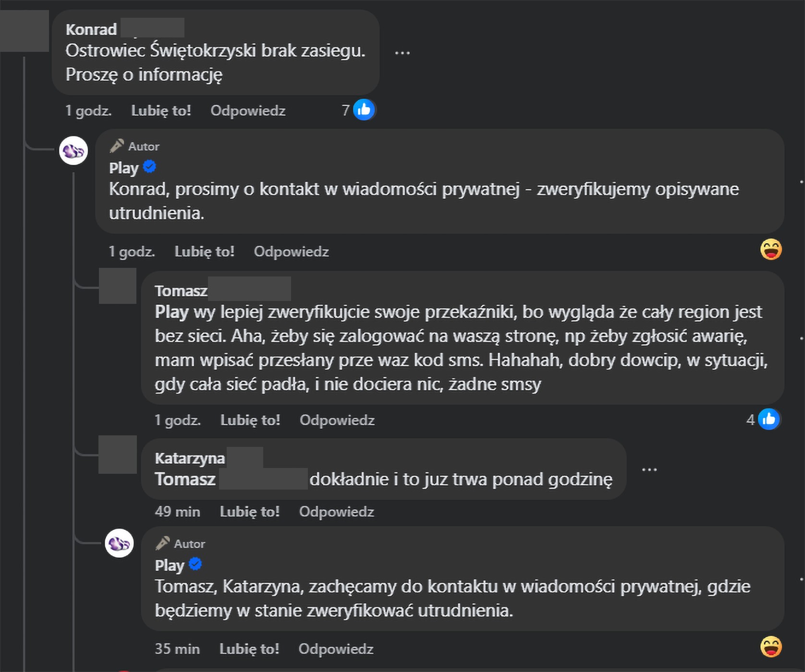This screenshot has width=805, height=672.
Task: Click the 49 min timestamp under Katarzyna's comment
Action: tap(178, 511)
